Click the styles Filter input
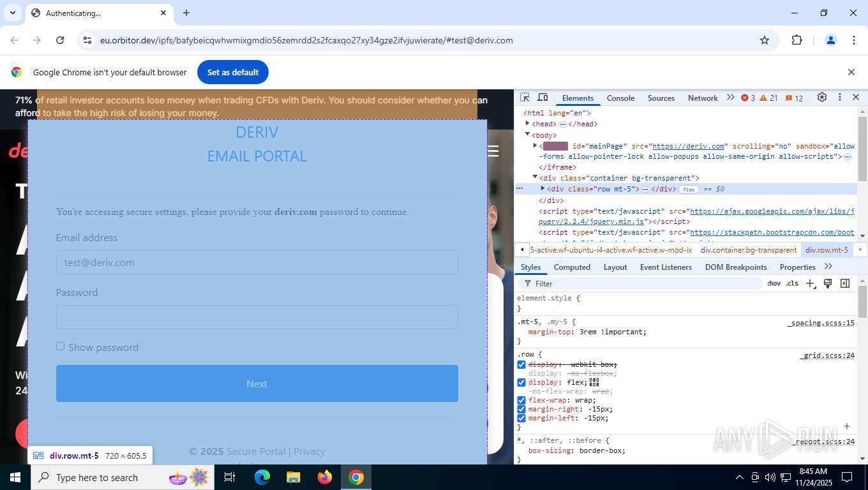The image size is (868, 490). pos(641,283)
